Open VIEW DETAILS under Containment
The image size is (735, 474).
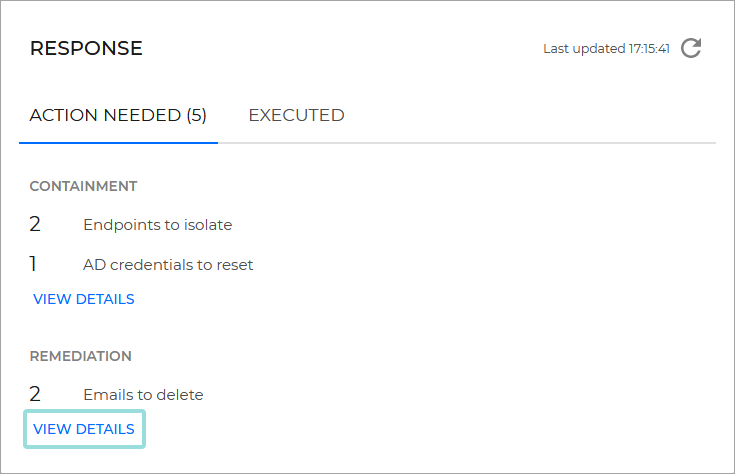[84, 299]
